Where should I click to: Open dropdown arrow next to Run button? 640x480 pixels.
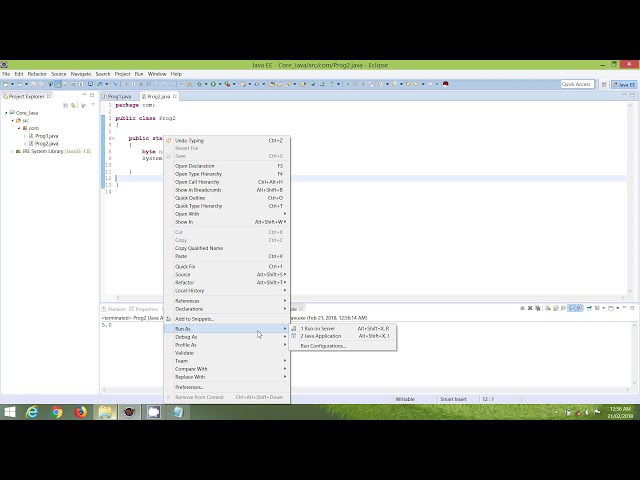(220, 84)
